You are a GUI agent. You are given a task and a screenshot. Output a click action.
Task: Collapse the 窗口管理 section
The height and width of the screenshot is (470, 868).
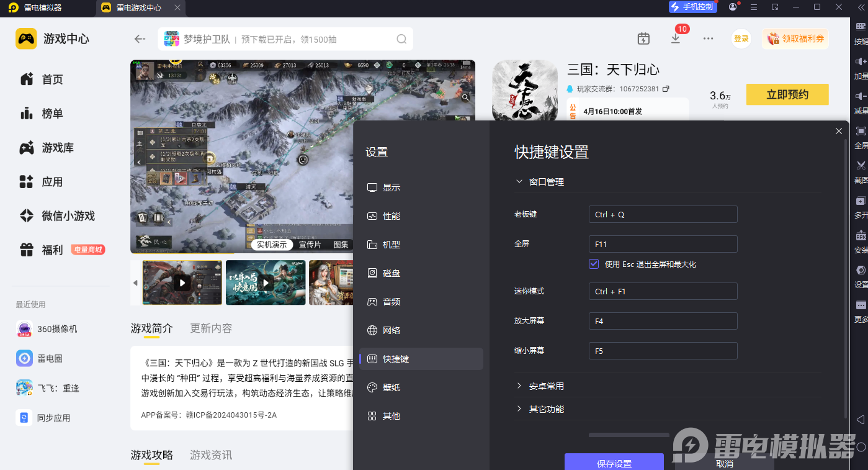tap(519, 182)
